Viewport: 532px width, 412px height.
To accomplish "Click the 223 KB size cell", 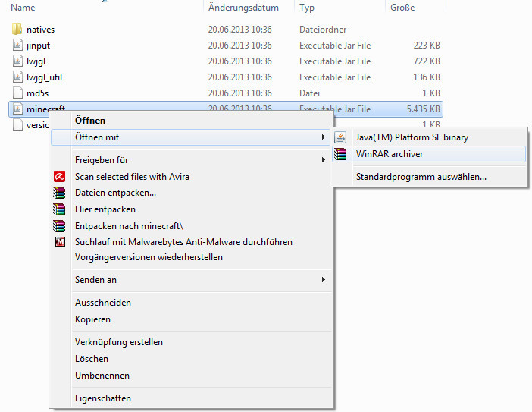I will pos(427,46).
